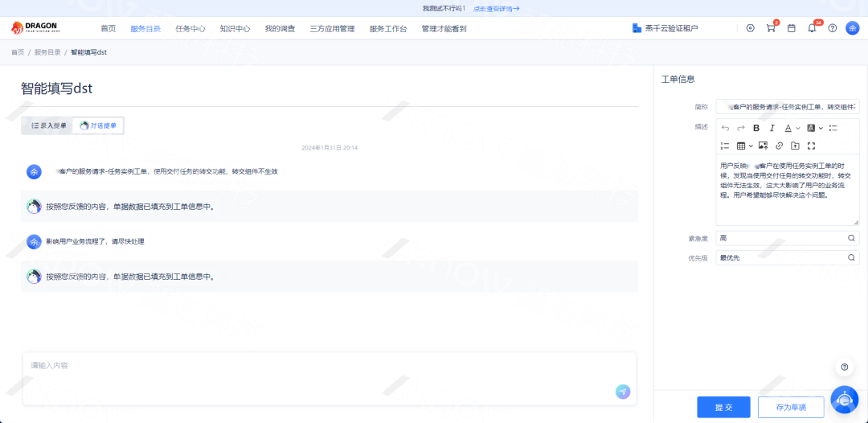Open the 我的调查 menu item
868x423 pixels.
pyautogui.click(x=280, y=29)
